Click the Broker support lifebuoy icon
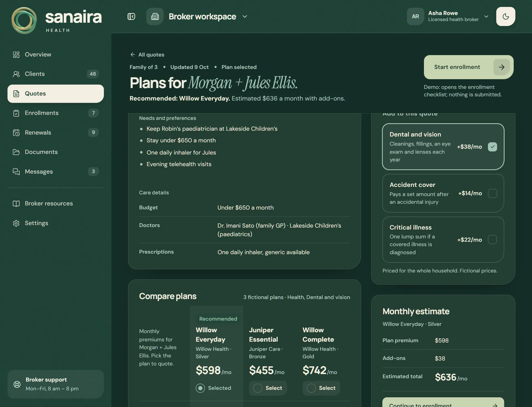Viewport: 532px width, 407px height. point(17,384)
